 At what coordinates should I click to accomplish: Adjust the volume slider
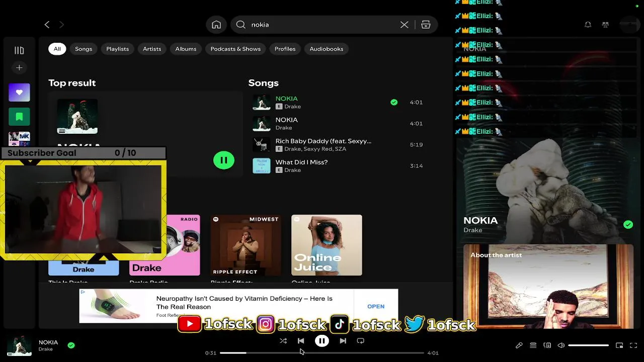tap(588, 345)
